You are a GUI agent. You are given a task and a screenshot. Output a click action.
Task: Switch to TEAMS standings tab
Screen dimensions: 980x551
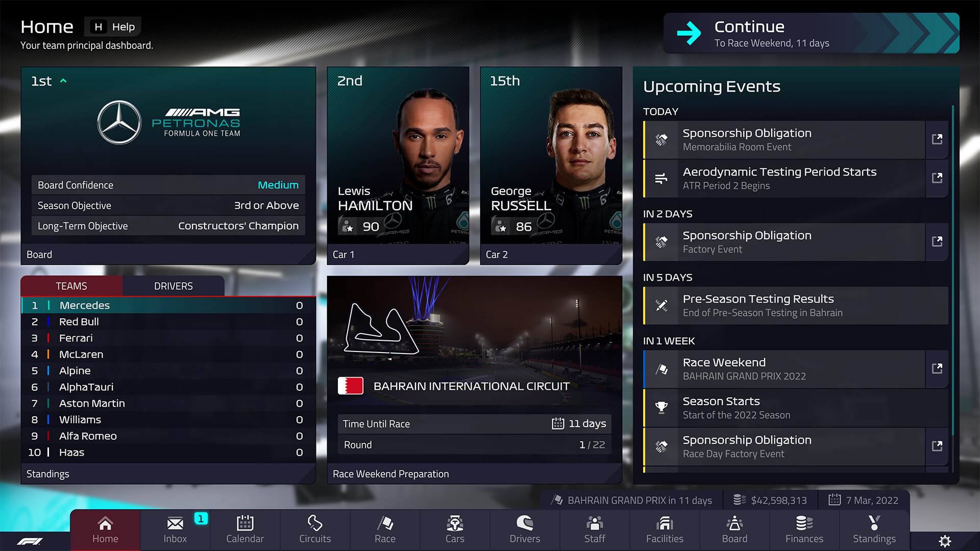coord(71,286)
